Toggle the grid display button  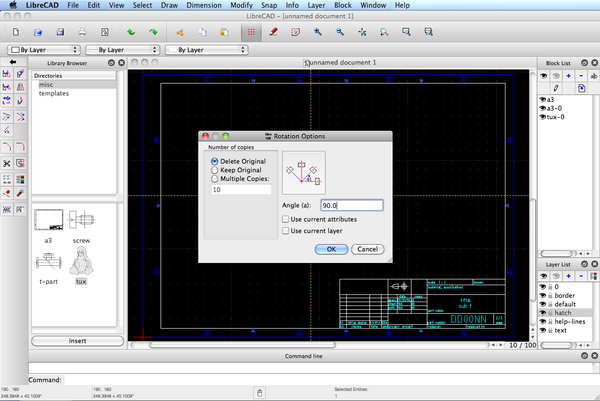[x=251, y=32]
